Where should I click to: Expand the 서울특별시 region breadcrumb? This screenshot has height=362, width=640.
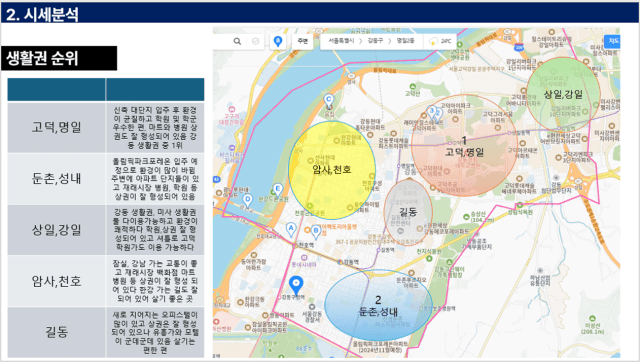[341, 41]
